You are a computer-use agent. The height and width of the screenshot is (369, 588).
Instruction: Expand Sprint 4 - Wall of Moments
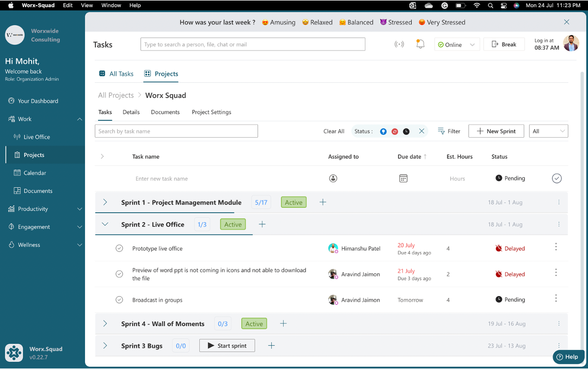(105, 323)
